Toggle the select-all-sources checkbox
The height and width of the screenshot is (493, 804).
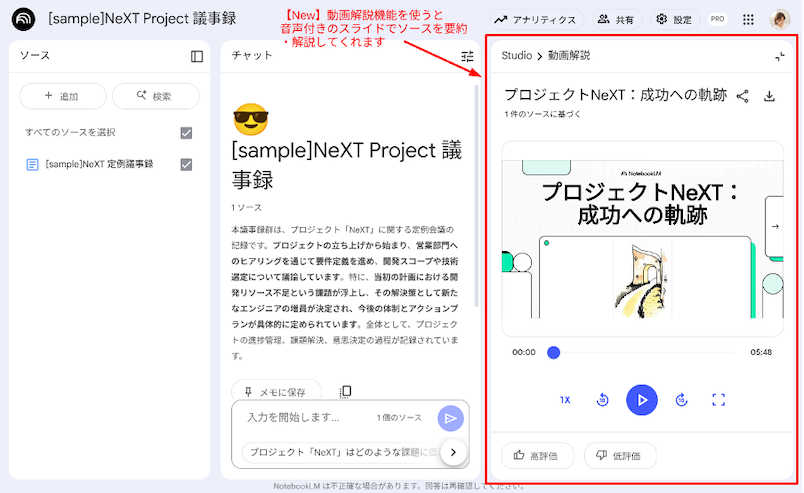(x=186, y=133)
